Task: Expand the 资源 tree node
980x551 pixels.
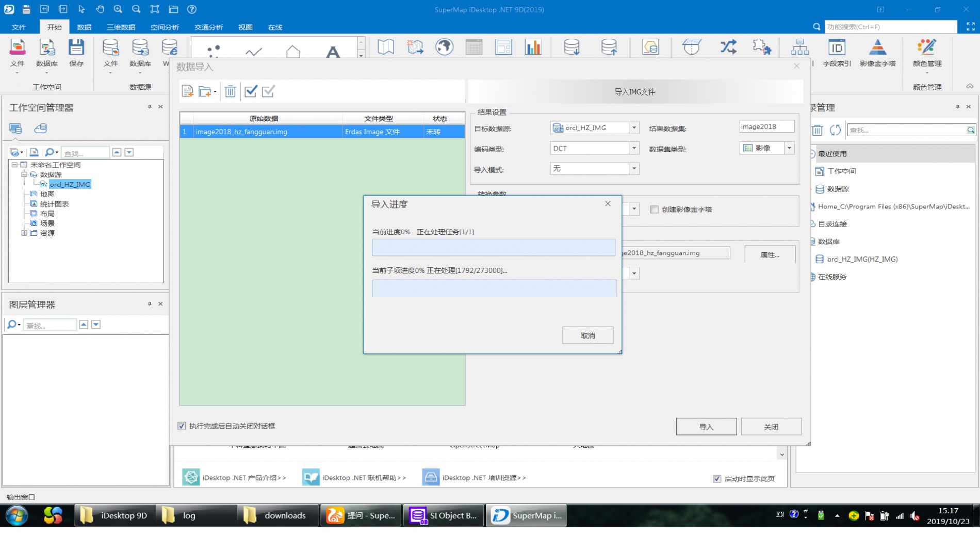Action: click(24, 233)
